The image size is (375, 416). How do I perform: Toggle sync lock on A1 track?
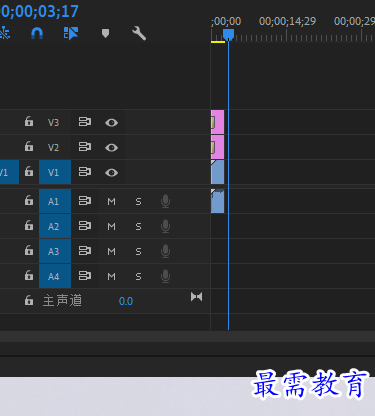point(85,201)
